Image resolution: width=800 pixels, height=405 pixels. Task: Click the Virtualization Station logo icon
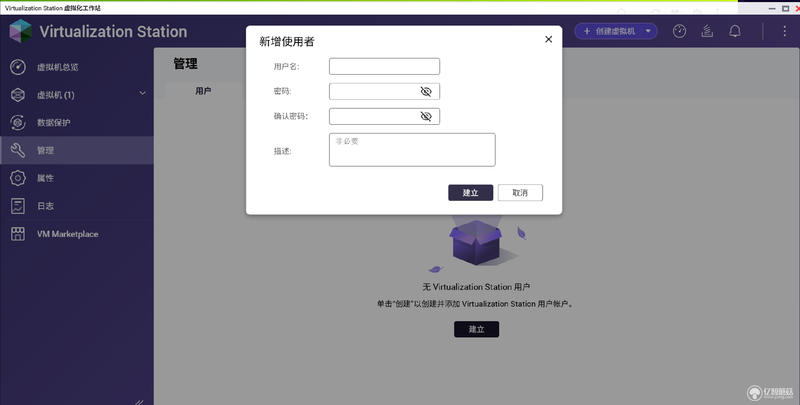[20, 31]
